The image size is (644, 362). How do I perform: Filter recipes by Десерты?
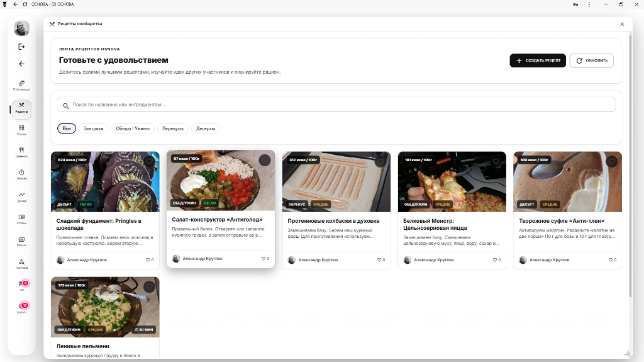(206, 128)
